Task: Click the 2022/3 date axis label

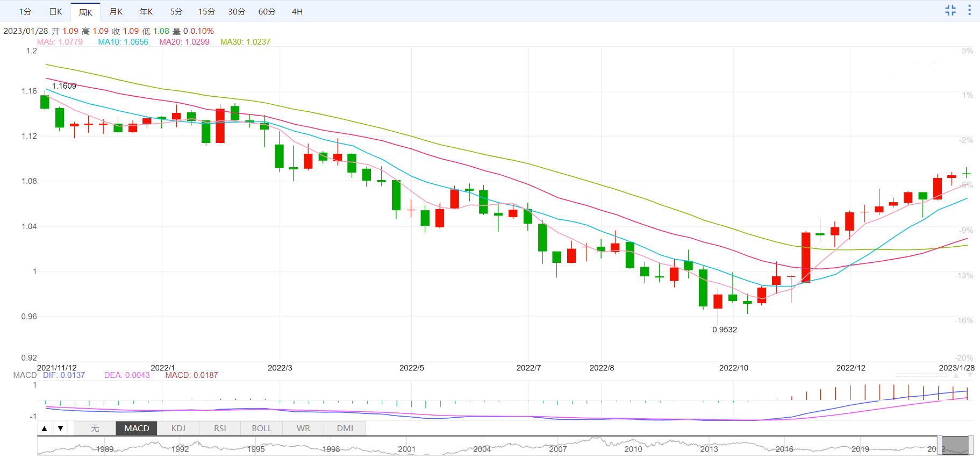Action: (x=280, y=368)
